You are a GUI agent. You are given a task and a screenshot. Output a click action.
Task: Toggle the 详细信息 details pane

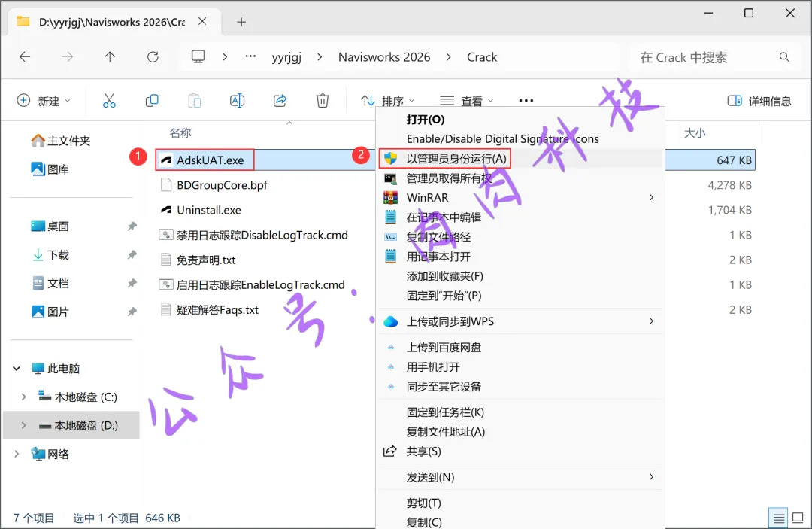759,101
